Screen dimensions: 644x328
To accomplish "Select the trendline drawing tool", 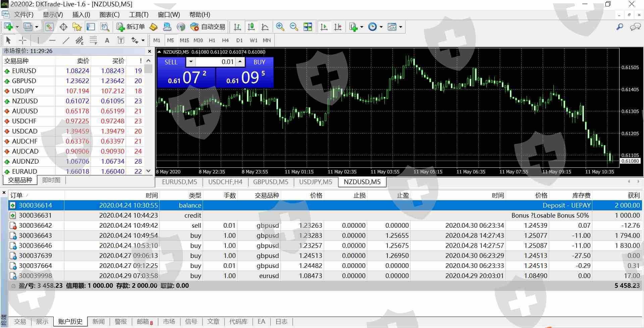I will point(66,41).
